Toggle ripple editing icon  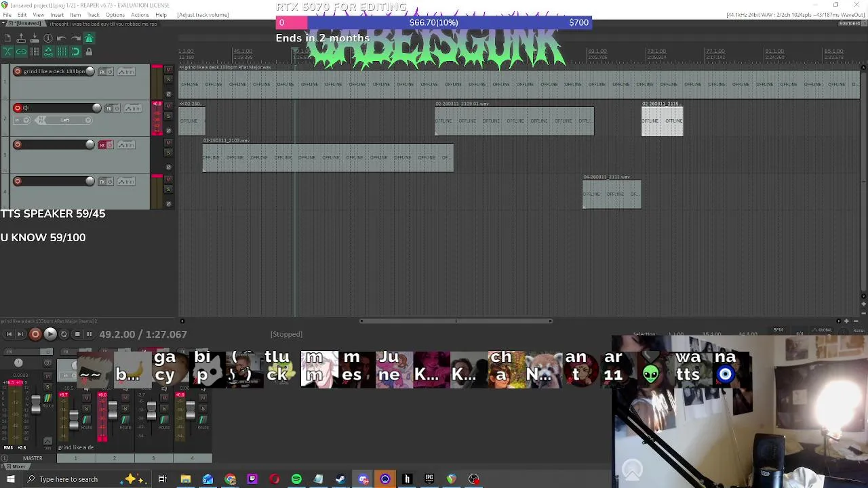point(35,52)
